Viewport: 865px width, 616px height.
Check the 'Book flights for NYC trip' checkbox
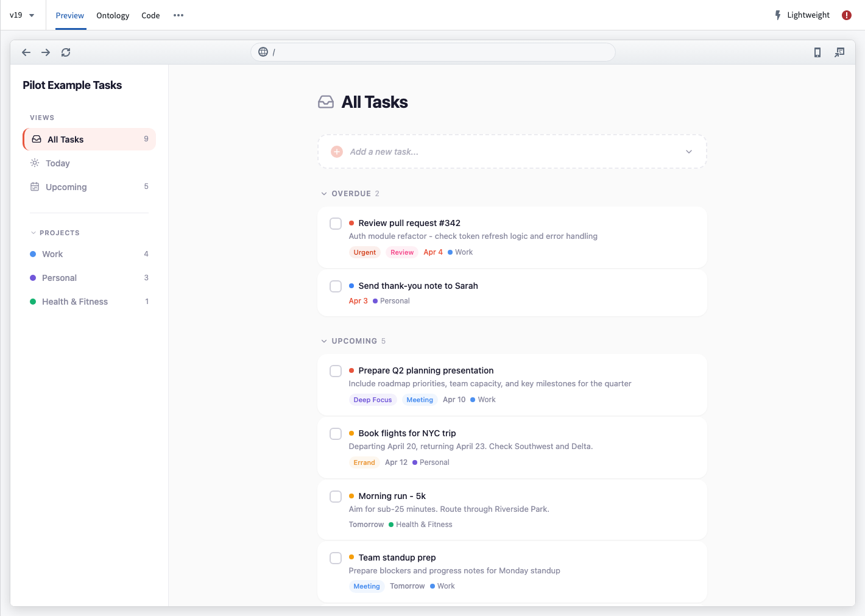click(336, 434)
